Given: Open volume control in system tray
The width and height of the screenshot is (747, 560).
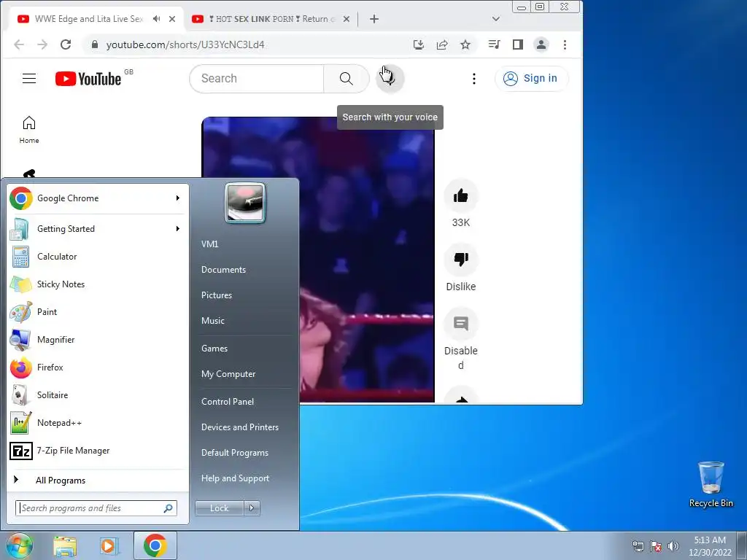Looking at the screenshot, I should point(673,546).
